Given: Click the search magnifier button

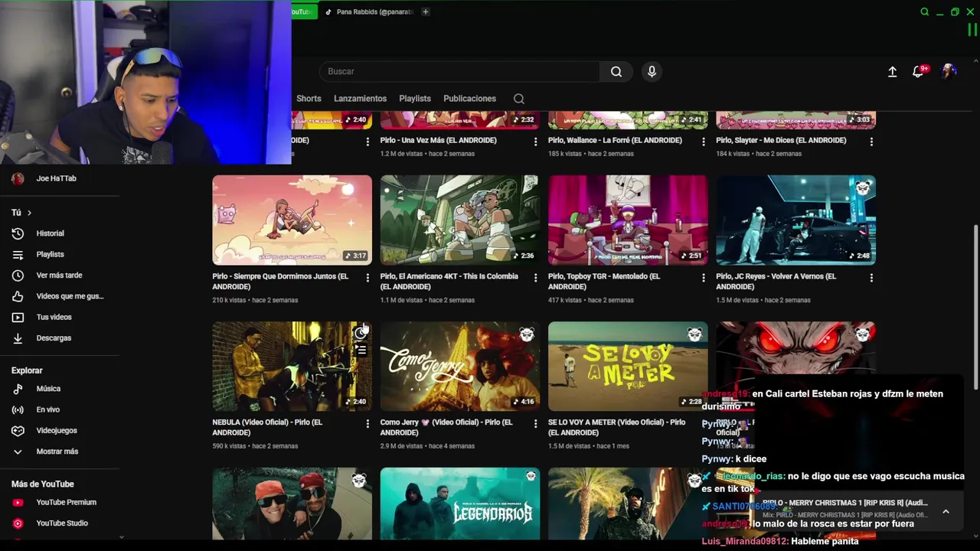Looking at the screenshot, I should (616, 72).
